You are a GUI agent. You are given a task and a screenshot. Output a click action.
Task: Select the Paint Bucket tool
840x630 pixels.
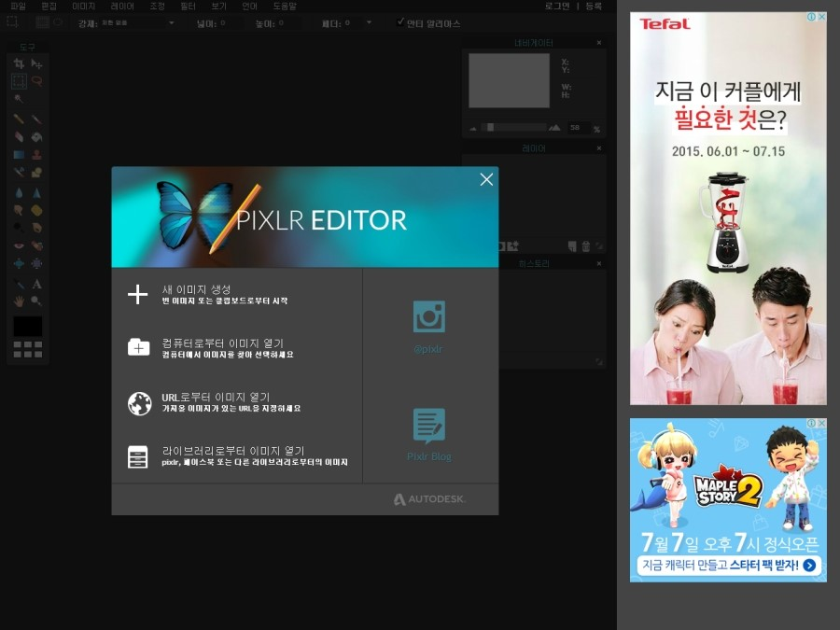(x=36, y=137)
